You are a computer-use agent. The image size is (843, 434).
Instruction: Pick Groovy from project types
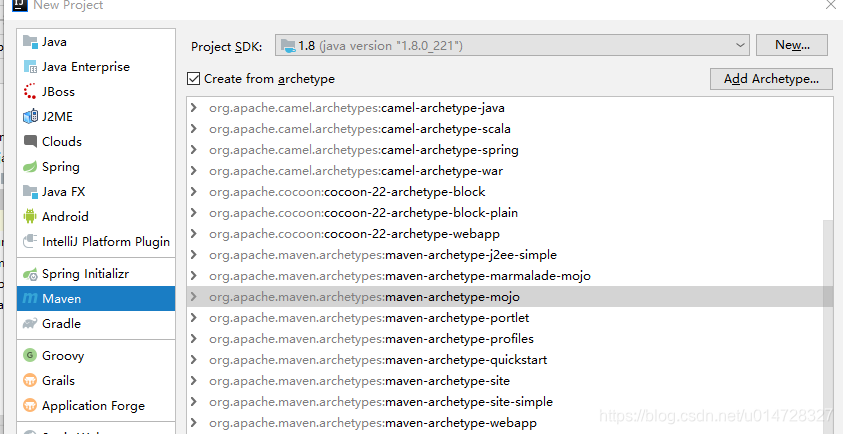(x=96, y=355)
